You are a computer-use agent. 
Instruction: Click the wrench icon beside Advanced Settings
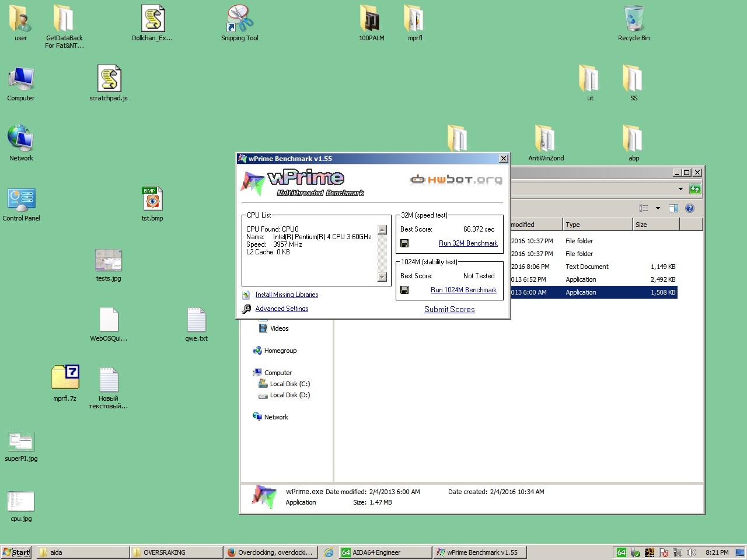246,309
